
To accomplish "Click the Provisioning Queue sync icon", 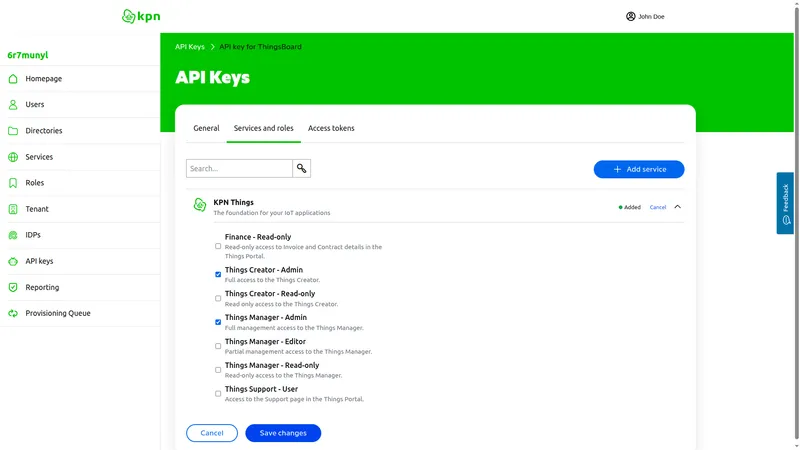I will (x=13, y=313).
